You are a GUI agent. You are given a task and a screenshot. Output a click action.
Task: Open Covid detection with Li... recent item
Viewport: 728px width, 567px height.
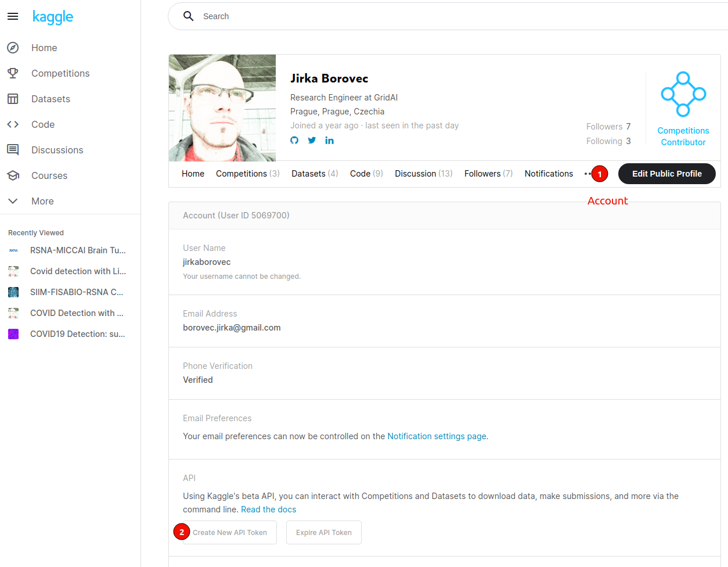tap(78, 271)
